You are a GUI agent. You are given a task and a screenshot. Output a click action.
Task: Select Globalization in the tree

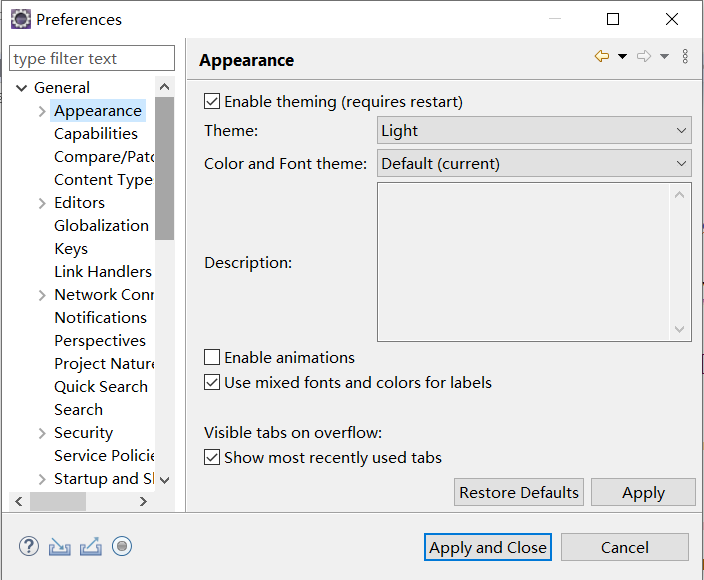click(x=101, y=226)
